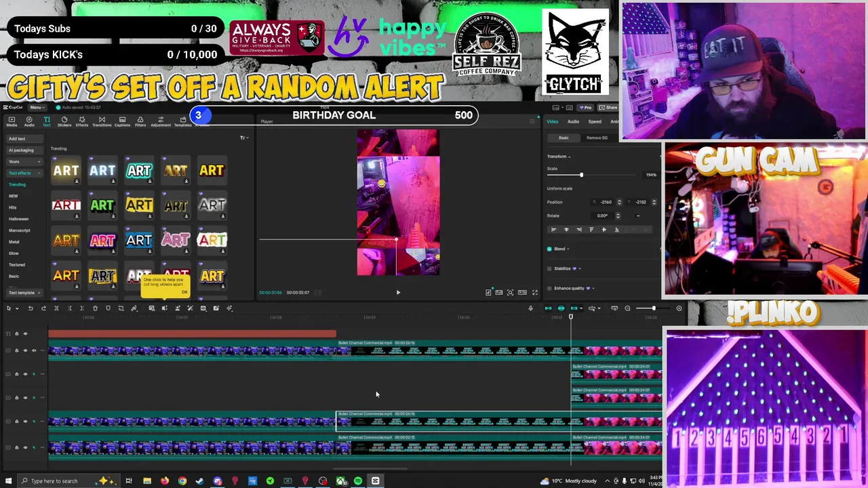Click the player hamburger menu icon
The image size is (868, 488).
(x=532, y=121)
